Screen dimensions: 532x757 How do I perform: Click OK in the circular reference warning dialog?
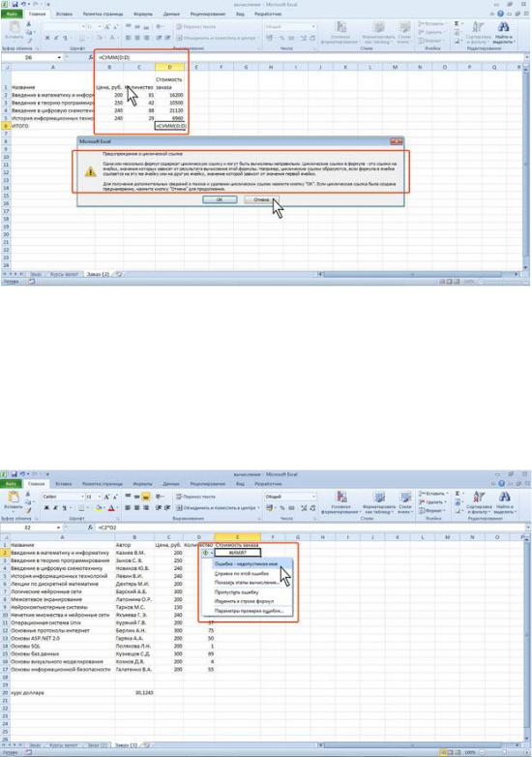pyautogui.click(x=220, y=199)
